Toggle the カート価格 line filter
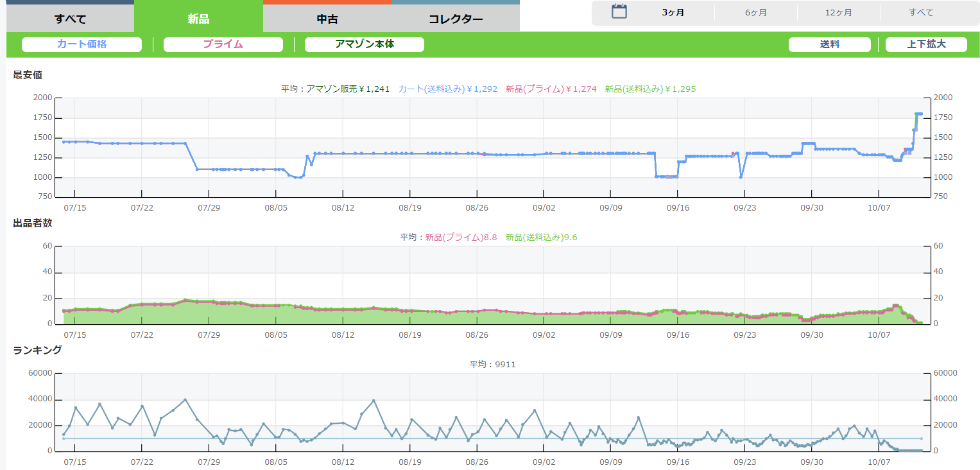The width and height of the screenshot is (980, 470). 82,44
